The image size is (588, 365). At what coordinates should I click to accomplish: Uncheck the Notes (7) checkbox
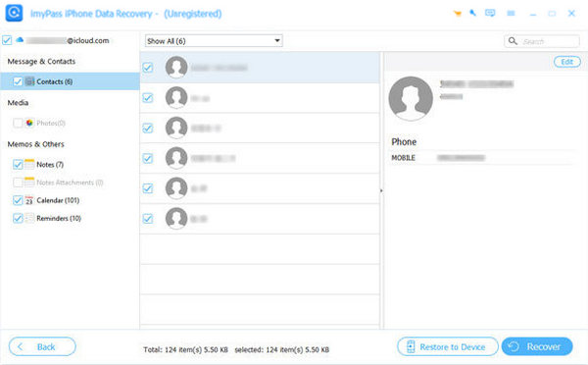point(18,164)
